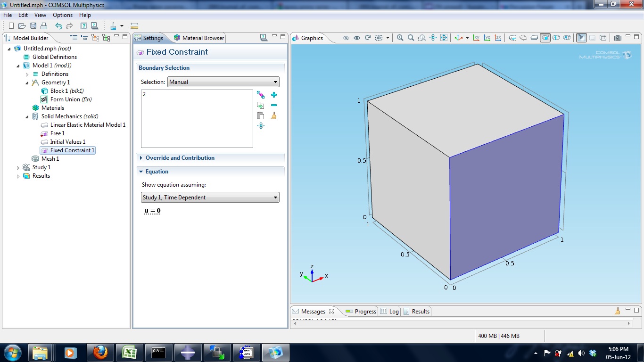The height and width of the screenshot is (362, 644).
Task: Click the New model toolbar icon
Action: (11, 26)
